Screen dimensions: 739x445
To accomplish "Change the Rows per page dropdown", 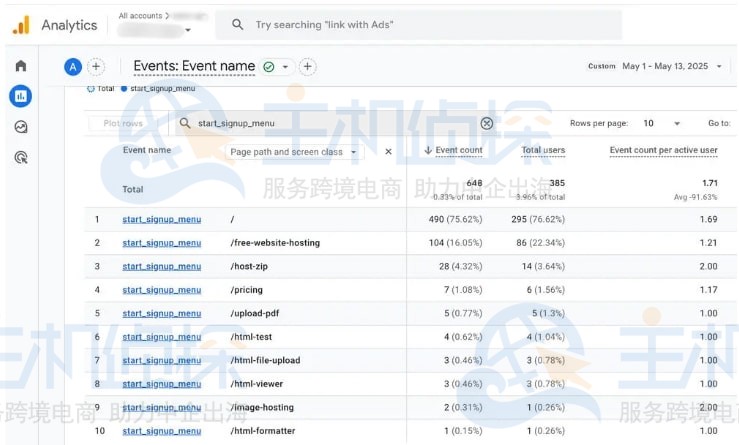I will click(662, 124).
